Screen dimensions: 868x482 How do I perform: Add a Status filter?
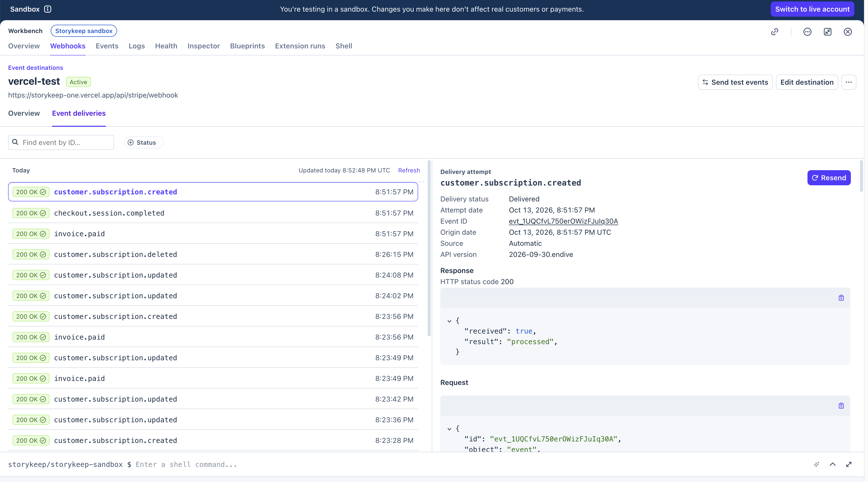point(143,142)
